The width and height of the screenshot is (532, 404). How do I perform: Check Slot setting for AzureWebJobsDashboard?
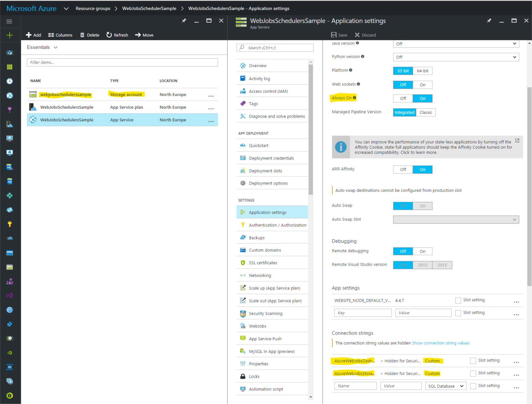(473, 361)
